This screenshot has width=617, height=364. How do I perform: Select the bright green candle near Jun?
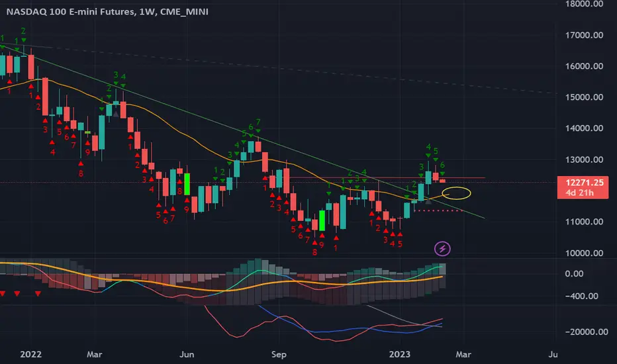click(x=187, y=184)
